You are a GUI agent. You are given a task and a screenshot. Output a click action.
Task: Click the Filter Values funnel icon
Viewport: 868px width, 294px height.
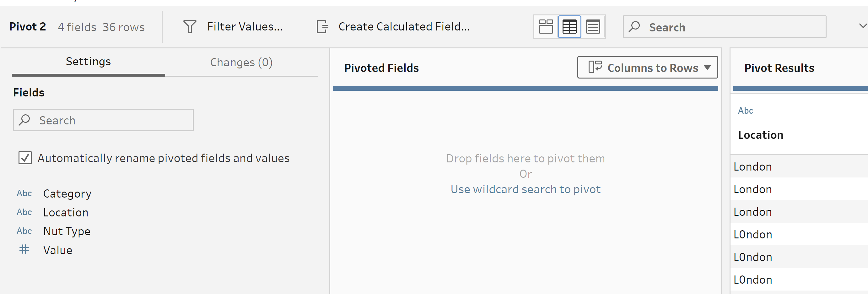point(190,27)
